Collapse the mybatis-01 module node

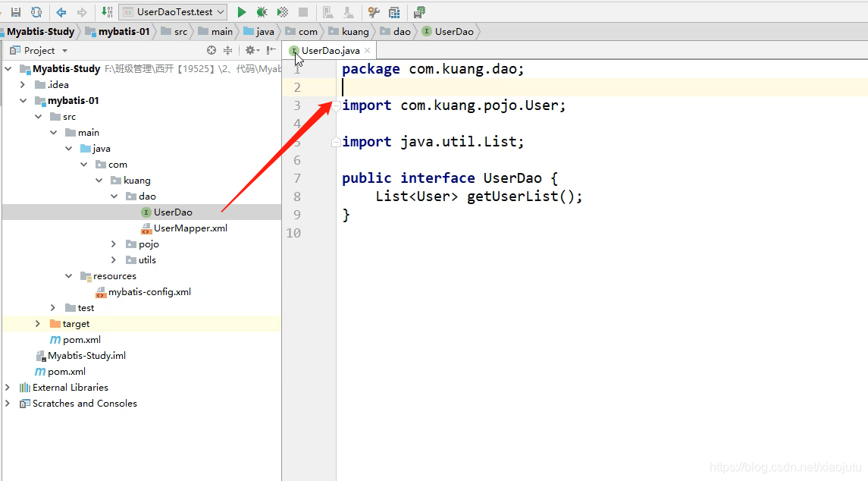[x=23, y=101]
